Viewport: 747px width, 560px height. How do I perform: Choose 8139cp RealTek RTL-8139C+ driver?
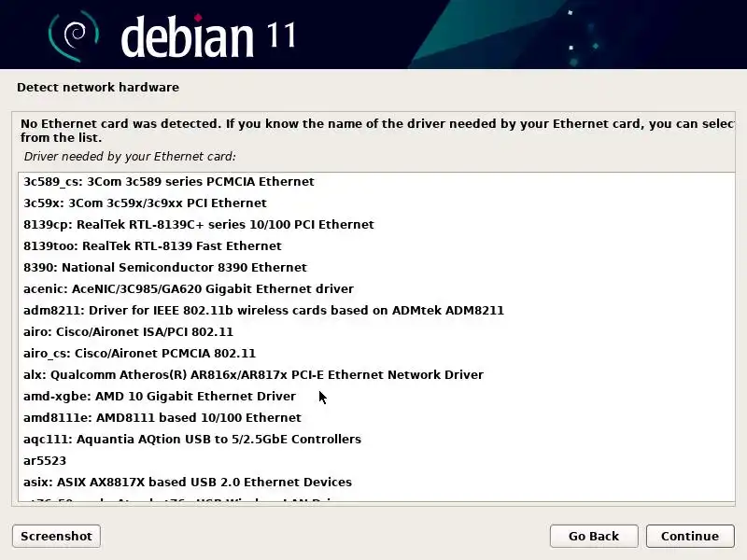pyautogui.click(x=376, y=225)
